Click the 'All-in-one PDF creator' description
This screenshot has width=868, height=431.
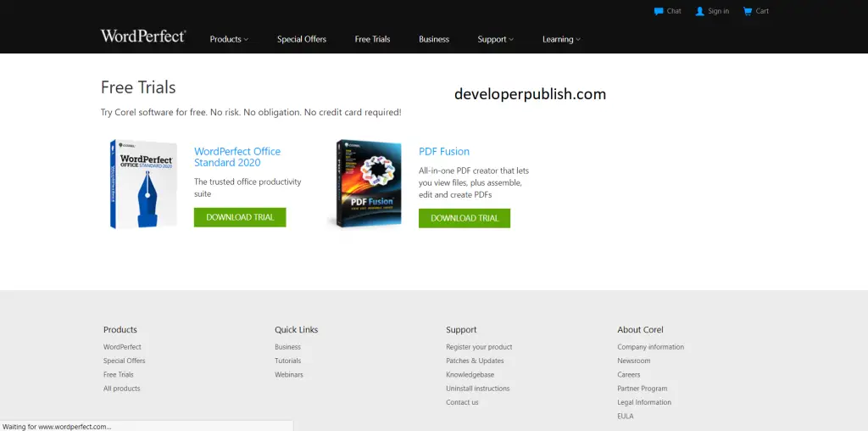point(474,182)
